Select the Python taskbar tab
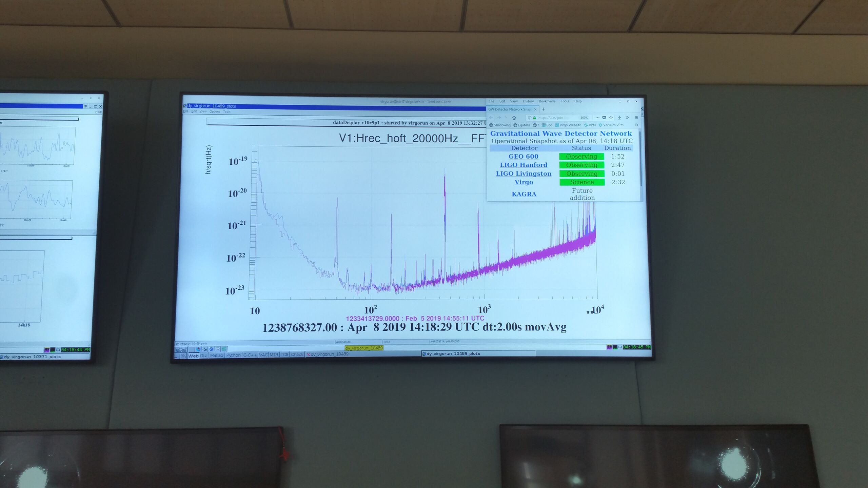868x488 pixels. coord(233,355)
